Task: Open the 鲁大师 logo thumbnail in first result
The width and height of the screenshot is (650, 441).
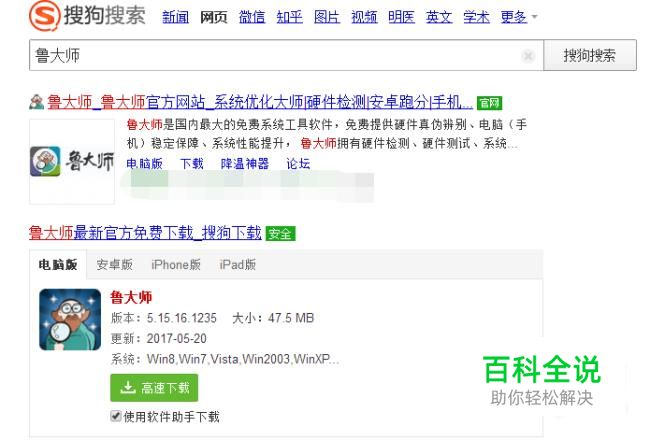Action: coord(72,161)
